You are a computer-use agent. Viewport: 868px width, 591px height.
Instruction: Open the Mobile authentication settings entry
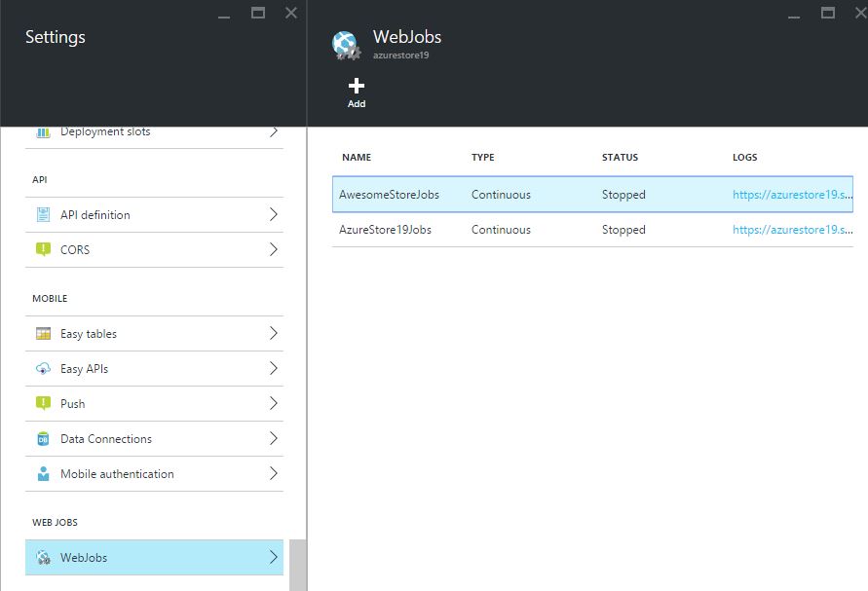[155, 474]
